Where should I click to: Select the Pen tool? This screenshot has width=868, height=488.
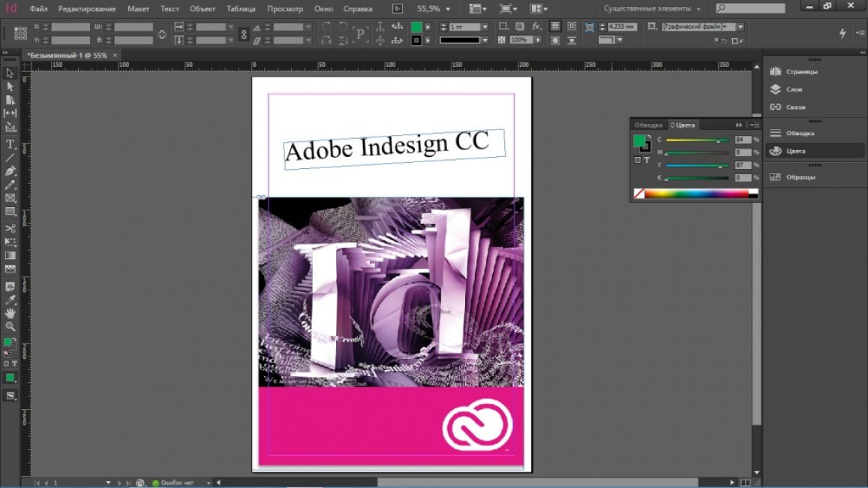click(11, 171)
